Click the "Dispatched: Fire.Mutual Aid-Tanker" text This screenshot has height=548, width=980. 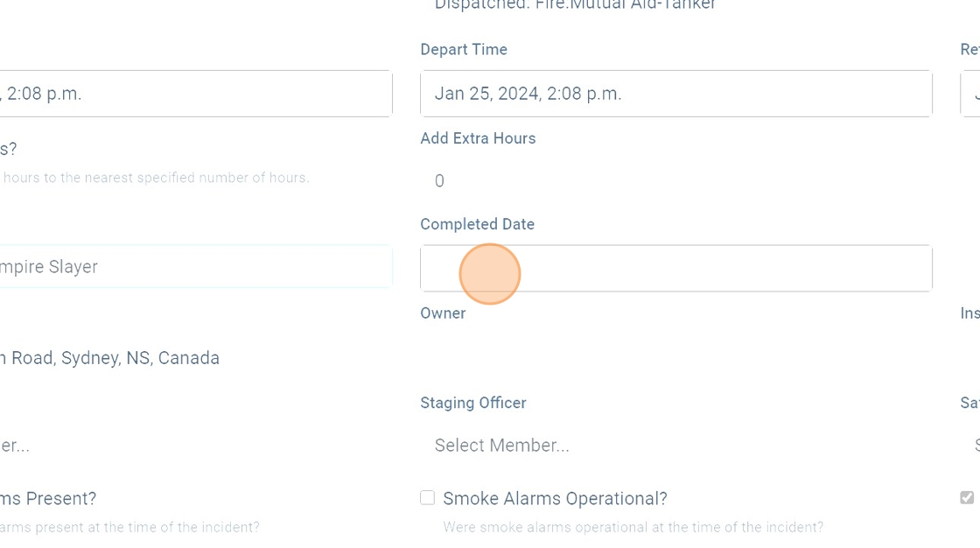(x=575, y=5)
